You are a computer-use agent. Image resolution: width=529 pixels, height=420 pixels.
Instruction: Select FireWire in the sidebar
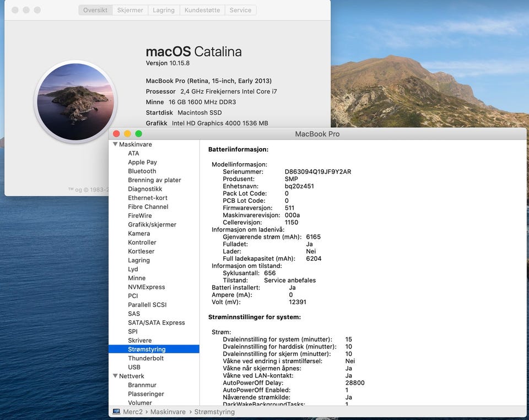[x=140, y=216]
